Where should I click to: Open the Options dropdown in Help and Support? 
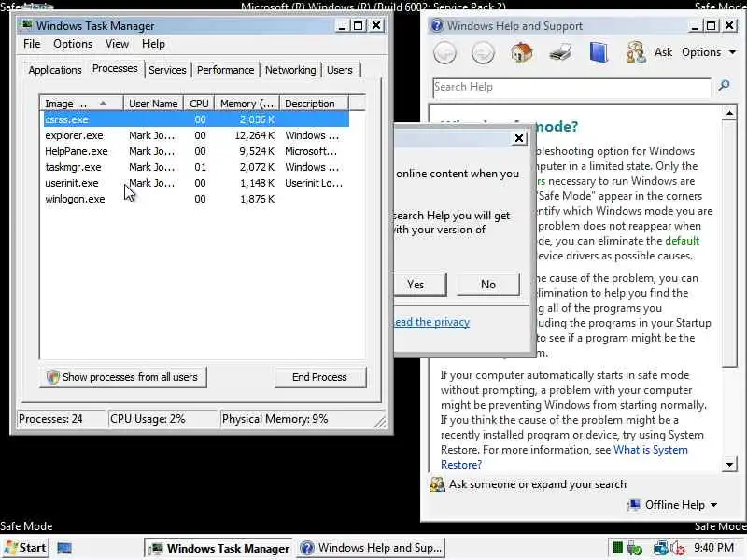pyautogui.click(x=709, y=52)
